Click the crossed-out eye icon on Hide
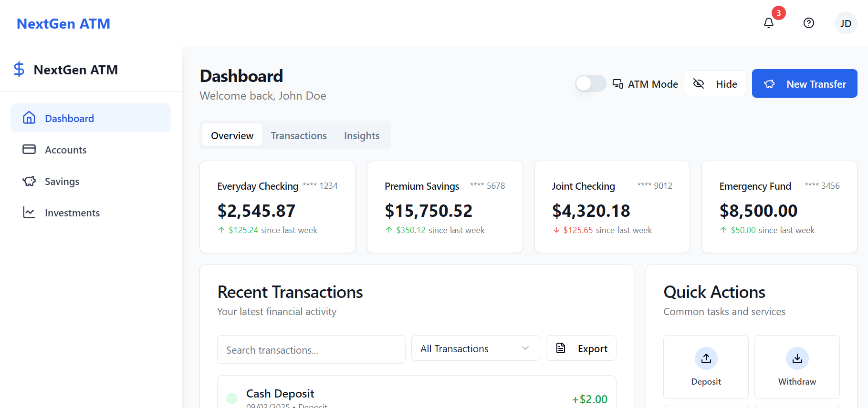868x408 pixels. pos(699,84)
